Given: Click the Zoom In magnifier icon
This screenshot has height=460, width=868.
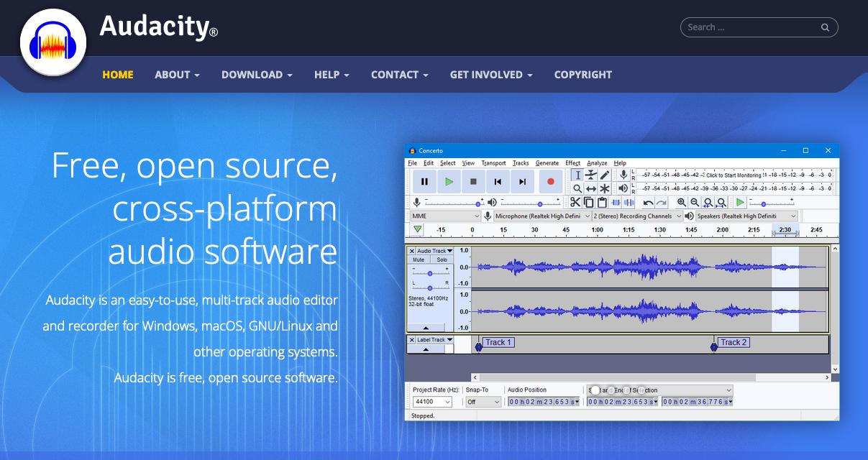Looking at the screenshot, I should click(681, 203).
